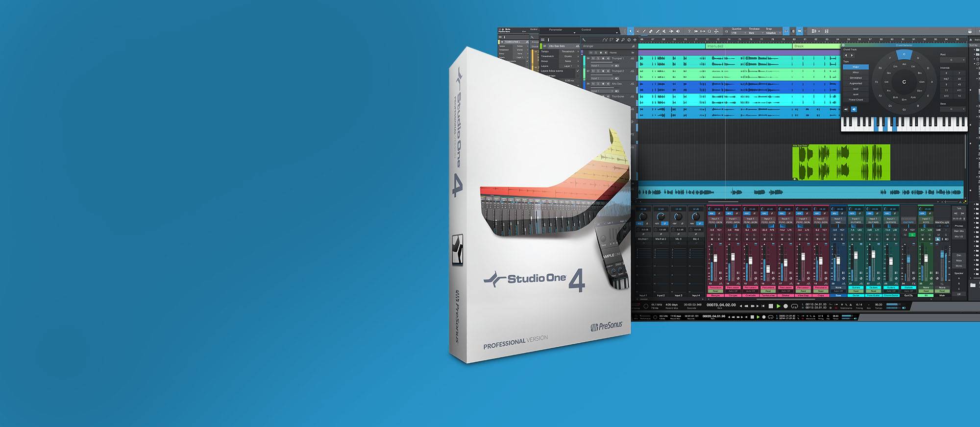
Task: Add track with the plus icon
Action: click(x=635, y=40)
